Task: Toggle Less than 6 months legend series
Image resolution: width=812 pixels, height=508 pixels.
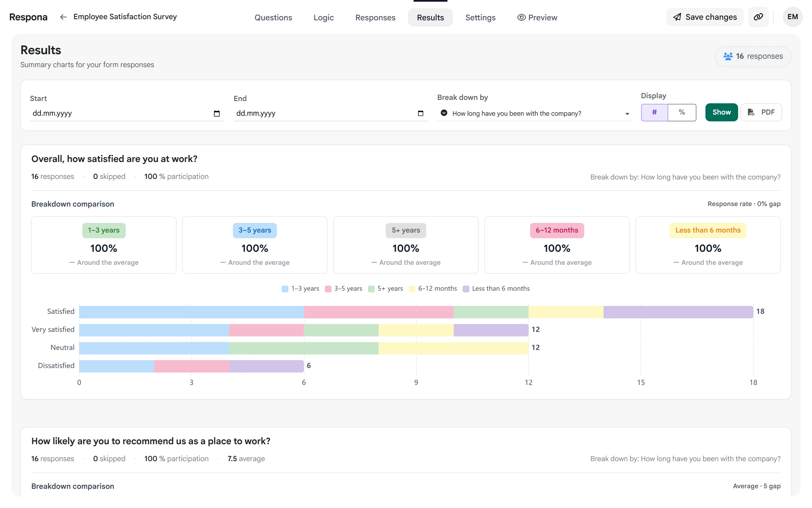Action: (496, 289)
